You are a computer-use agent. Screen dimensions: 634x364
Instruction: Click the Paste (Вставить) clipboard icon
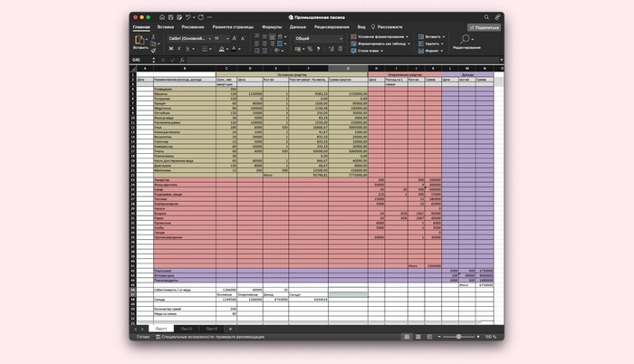click(139, 40)
